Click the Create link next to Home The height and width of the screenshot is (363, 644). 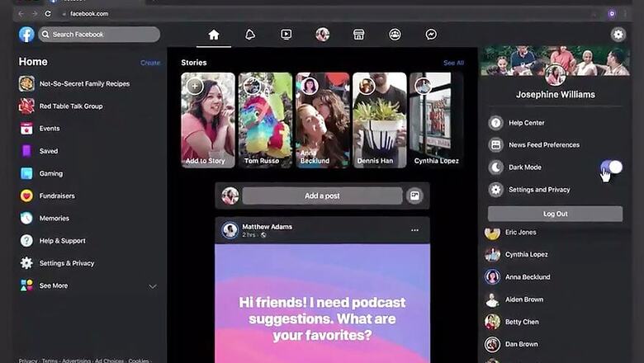click(x=150, y=63)
